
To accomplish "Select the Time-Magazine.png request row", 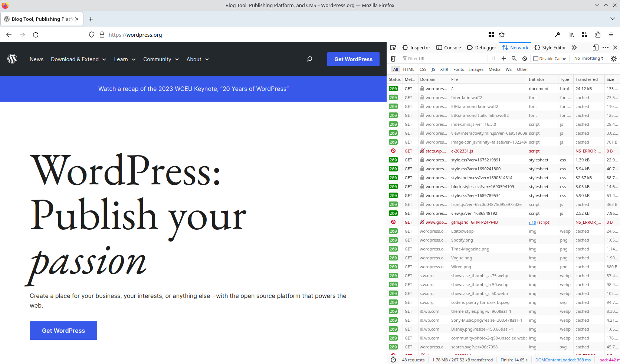I will [x=503, y=249].
